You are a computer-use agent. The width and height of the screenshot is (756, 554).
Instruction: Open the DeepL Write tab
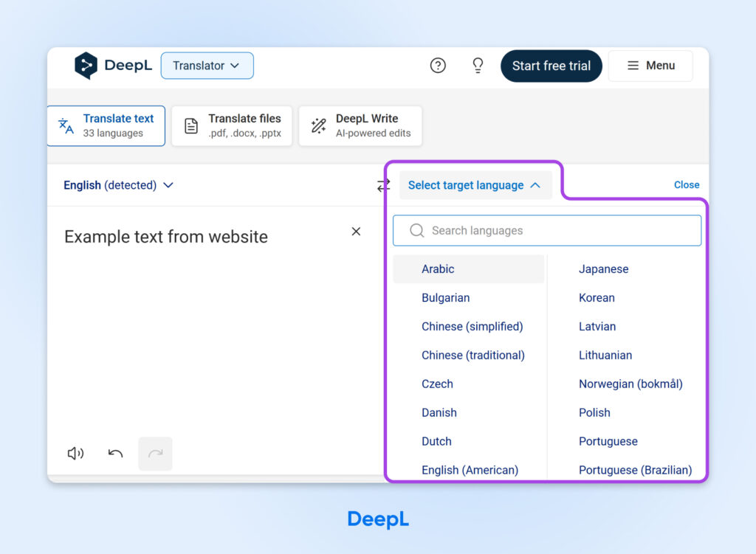click(x=360, y=126)
